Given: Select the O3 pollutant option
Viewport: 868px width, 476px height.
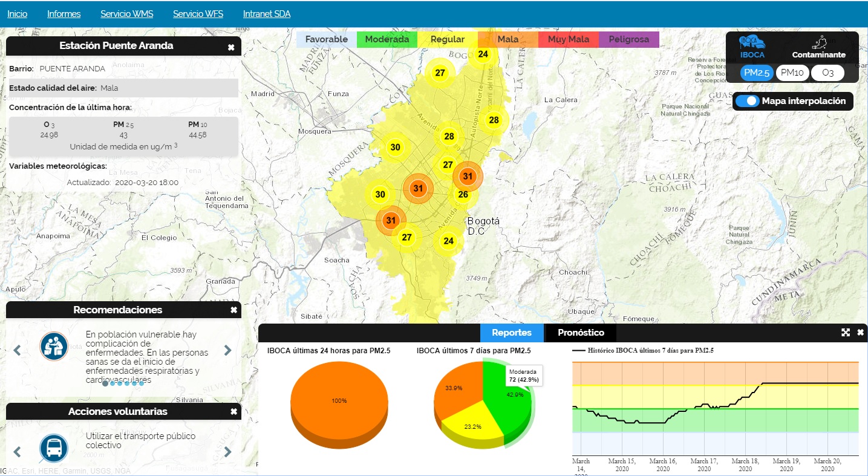Looking at the screenshot, I should 827,73.
